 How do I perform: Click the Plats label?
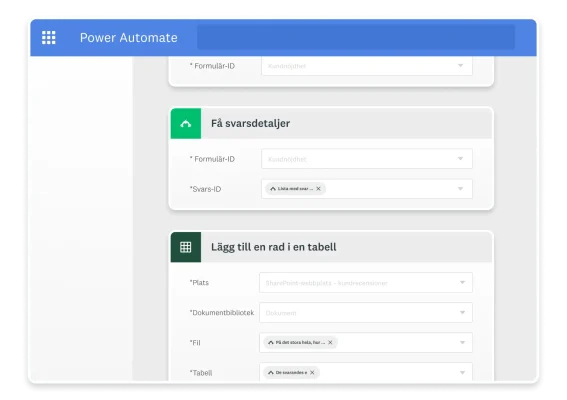(199, 283)
